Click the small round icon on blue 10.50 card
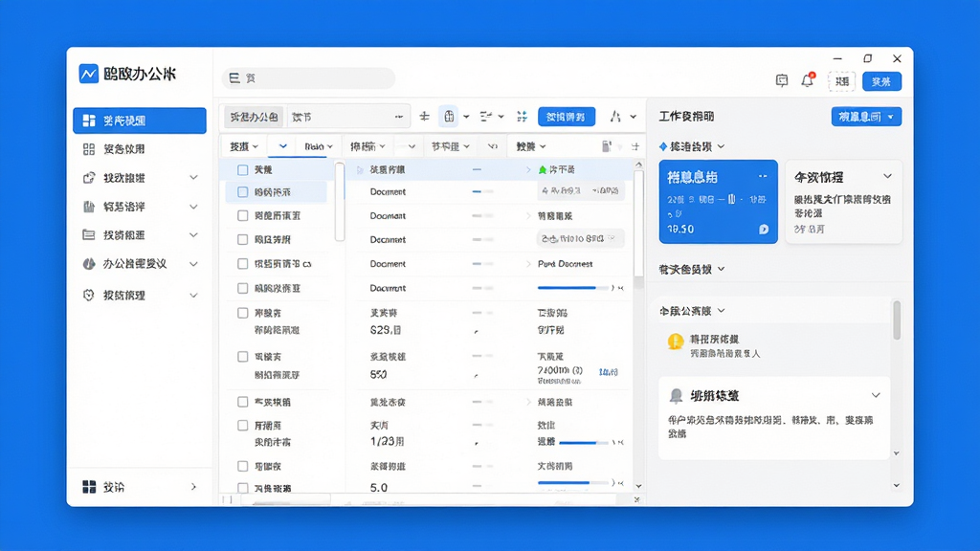This screenshot has width=980, height=551. point(764,230)
